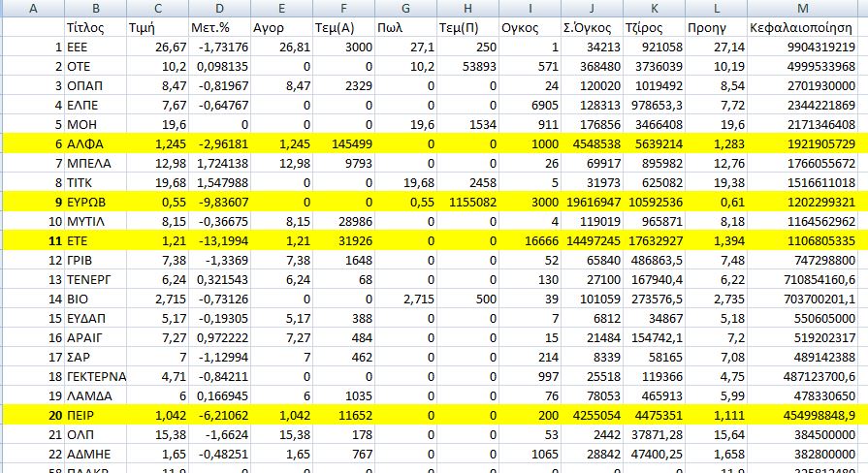
Task: Click sell quantity 1155082 for ΕΥΡΩΒ
Action: [467, 202]
